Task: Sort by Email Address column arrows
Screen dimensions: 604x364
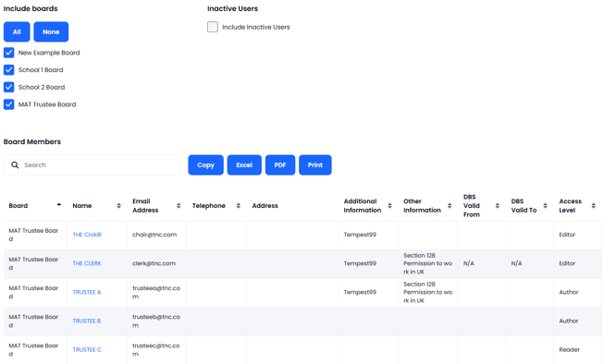Action: click(179, 206)
